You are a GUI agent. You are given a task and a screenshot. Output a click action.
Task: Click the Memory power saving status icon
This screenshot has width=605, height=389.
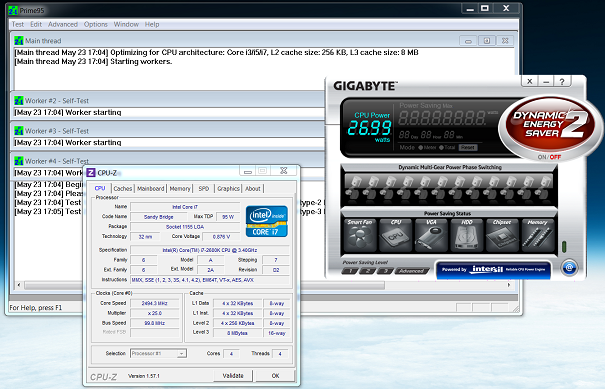pos(537,236)
